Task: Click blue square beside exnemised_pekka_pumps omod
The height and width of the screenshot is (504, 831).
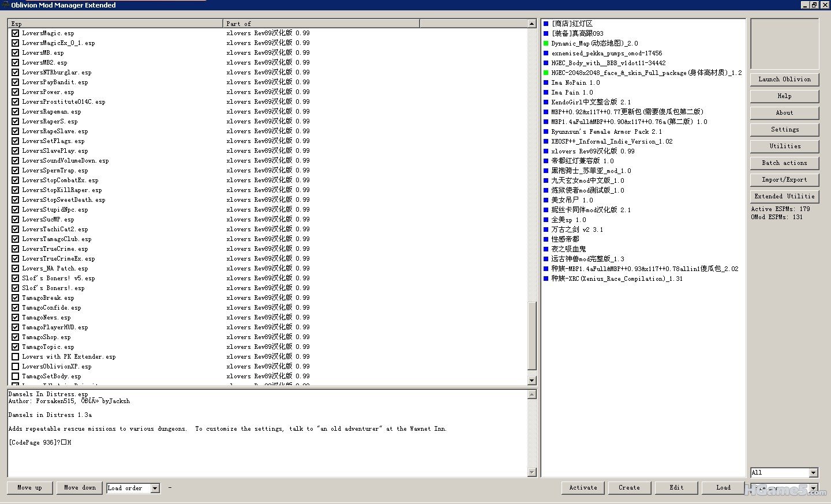Action: [x=546, y=53]
